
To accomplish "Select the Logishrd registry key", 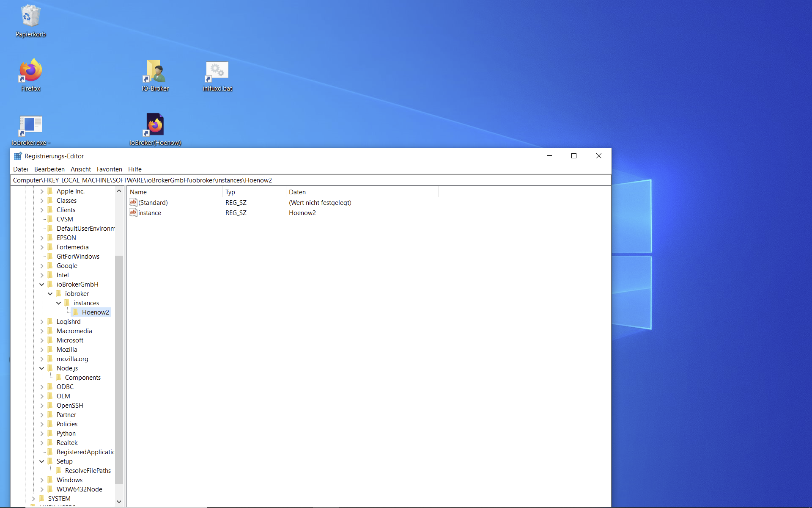I will click(69, 321).
